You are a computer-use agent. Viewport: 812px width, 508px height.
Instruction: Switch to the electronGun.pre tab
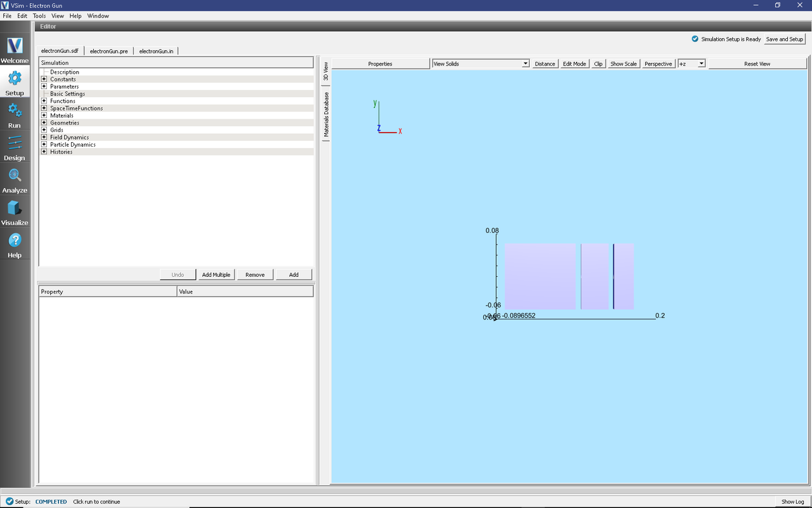[108, 51]
